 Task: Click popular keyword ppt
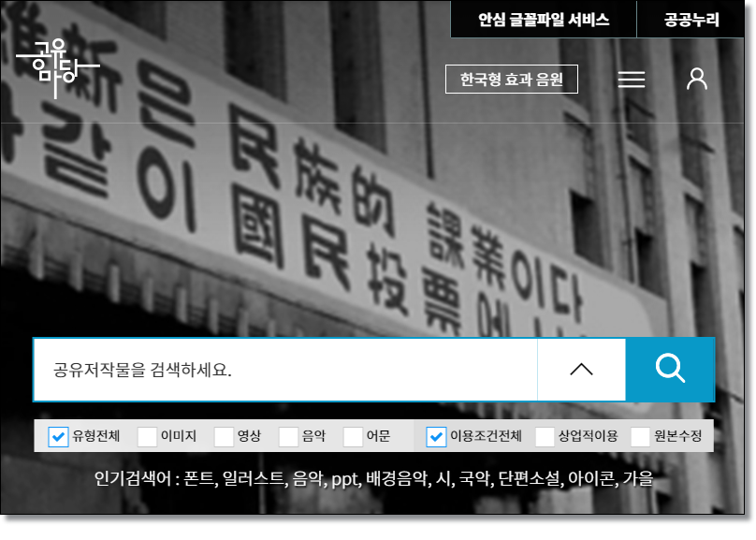(344, 480)
